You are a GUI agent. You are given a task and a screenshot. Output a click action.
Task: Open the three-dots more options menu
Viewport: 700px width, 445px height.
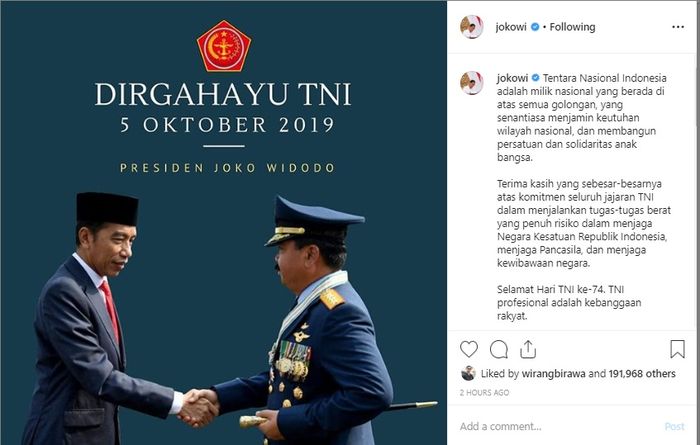point(678,27)
